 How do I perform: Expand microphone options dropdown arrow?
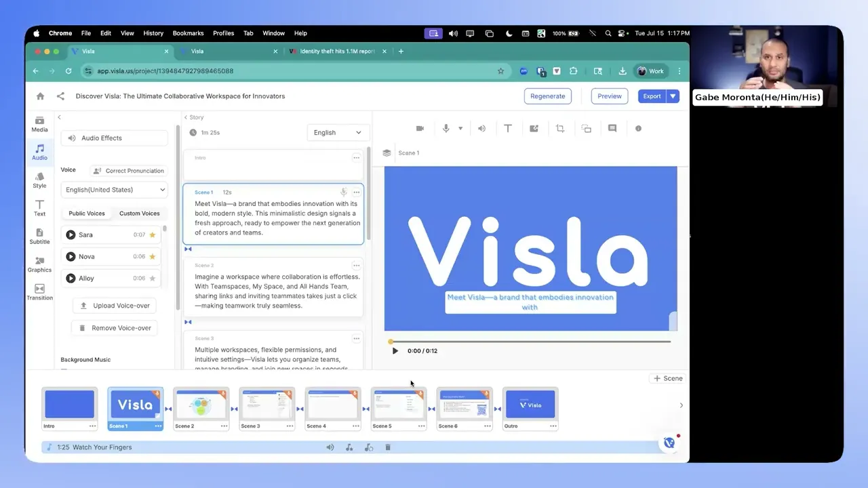pyautogui.click(x=460, y=128)
